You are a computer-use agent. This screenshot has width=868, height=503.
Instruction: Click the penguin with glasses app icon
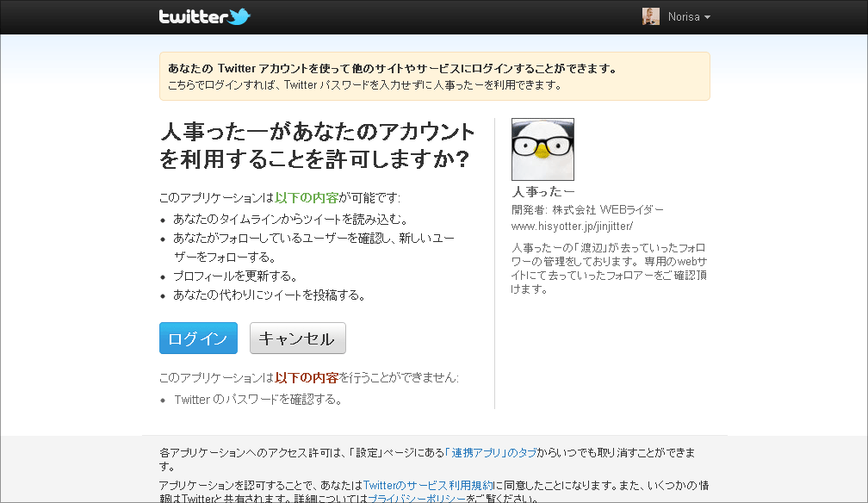(542, 149)
